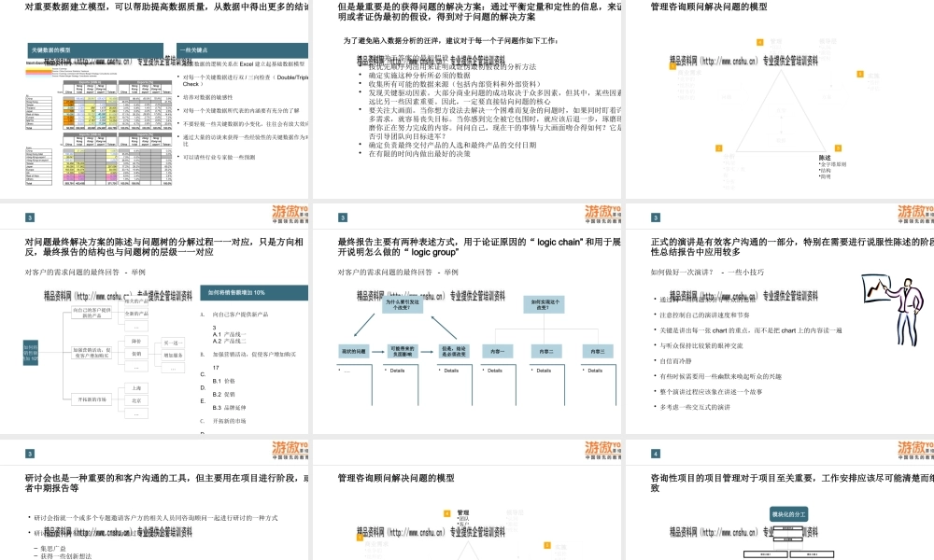Click the 如何将销售额增加 10% header box
Image resolution: width=934 pixels, height=560 pixels.
click(254, 292)
